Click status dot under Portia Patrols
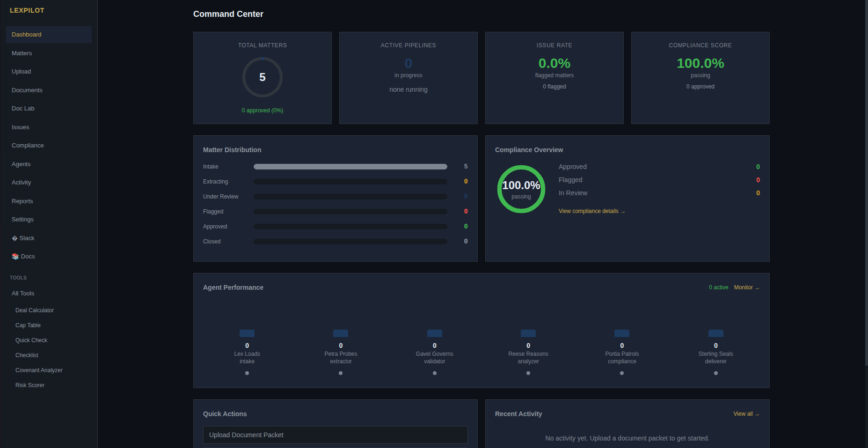868x448 pixels. click(x=622, y=373)
